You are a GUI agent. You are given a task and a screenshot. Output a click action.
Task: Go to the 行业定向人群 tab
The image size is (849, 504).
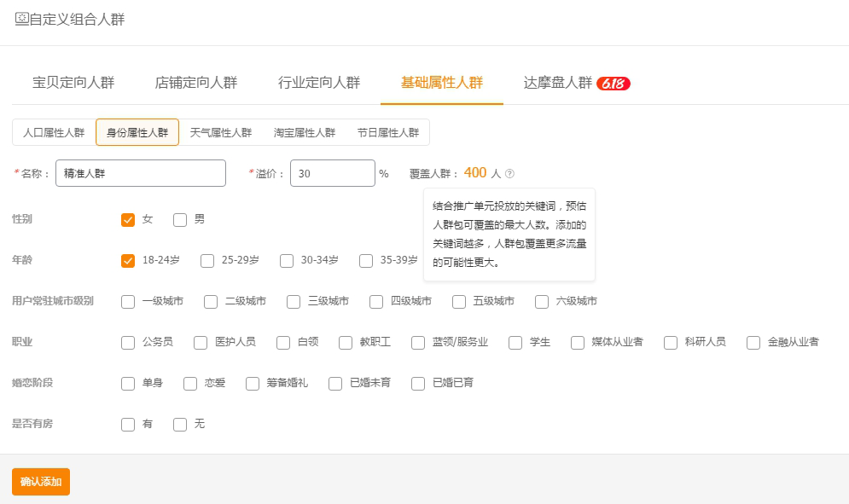(319, 83)
